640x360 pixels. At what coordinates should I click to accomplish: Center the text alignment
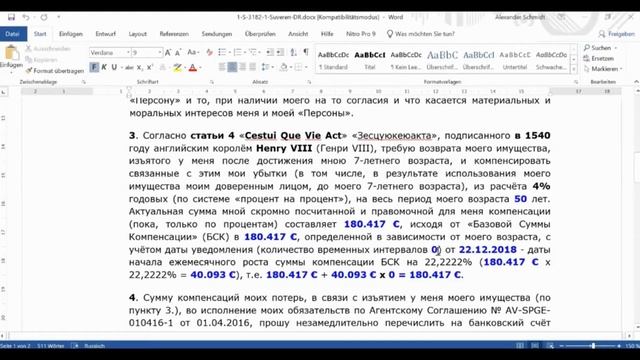pyautogui.click(x=232, y=67)
